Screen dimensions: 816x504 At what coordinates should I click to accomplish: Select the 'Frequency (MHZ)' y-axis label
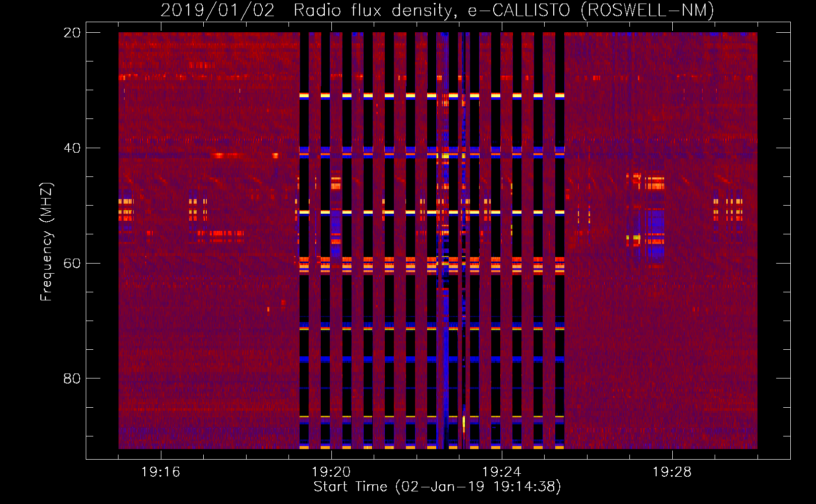click(46, 242)
